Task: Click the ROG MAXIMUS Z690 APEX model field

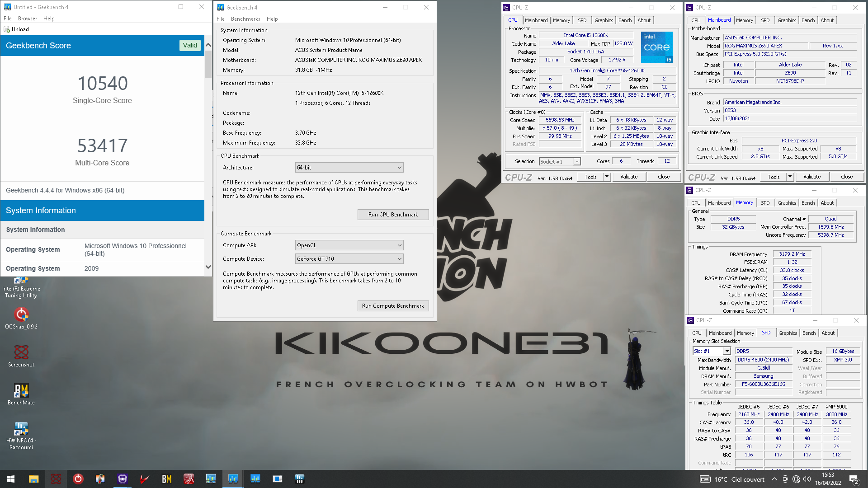Action: tap(766, 46)
